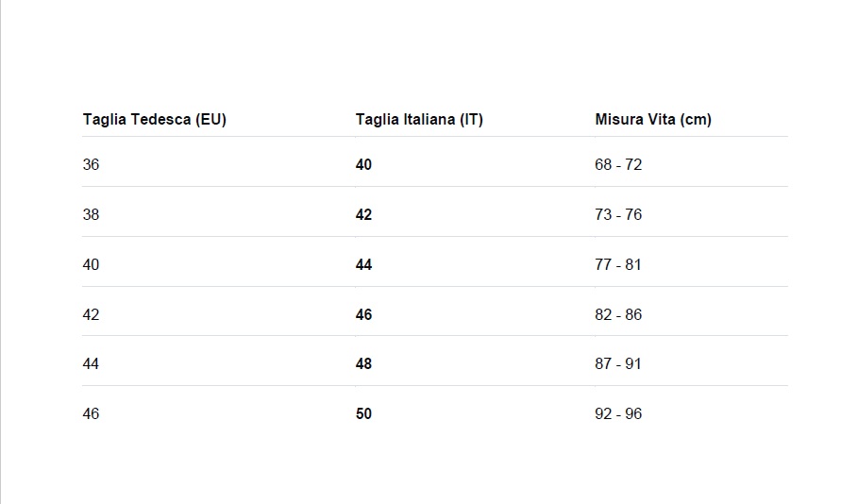Select bold Italian size 44 cell

pos(363,264)
